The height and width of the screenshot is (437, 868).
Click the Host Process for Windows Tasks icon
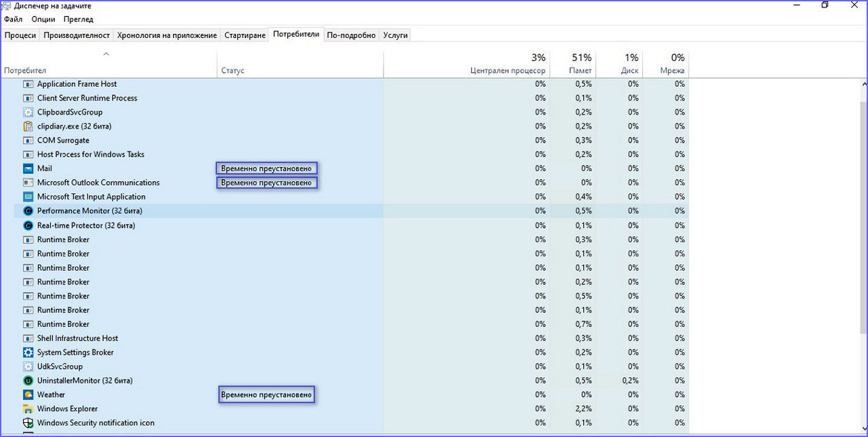(x=28, y=155)
